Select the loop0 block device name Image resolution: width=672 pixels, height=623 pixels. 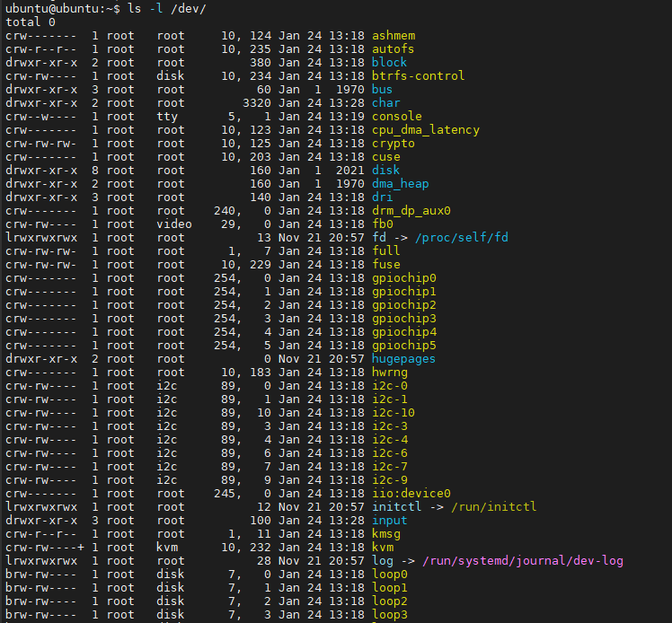pos(390,574)
